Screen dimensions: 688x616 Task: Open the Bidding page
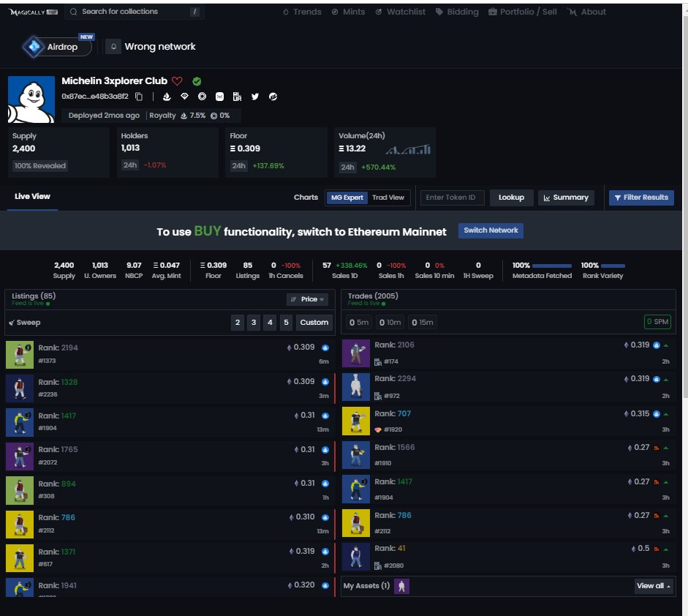(457, 12)
